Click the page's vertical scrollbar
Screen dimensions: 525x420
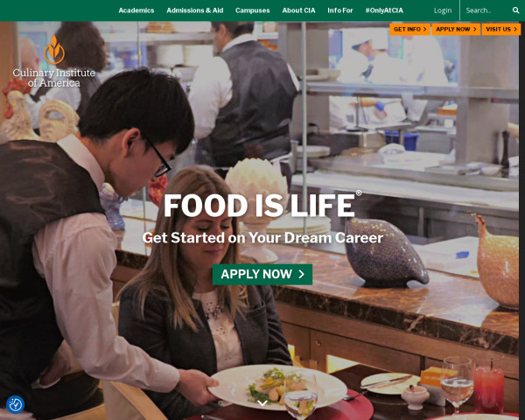pos(522,220)
